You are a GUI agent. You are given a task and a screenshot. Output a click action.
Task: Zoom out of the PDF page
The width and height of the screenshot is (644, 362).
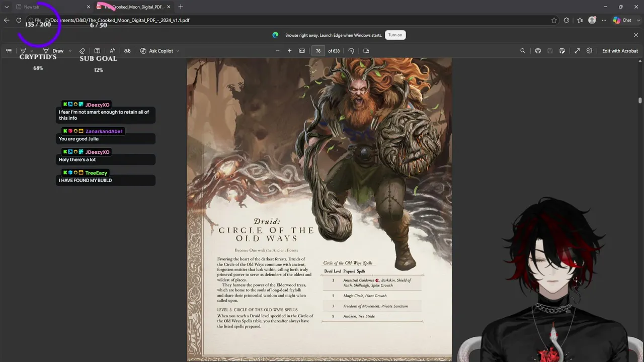[277, 51]
